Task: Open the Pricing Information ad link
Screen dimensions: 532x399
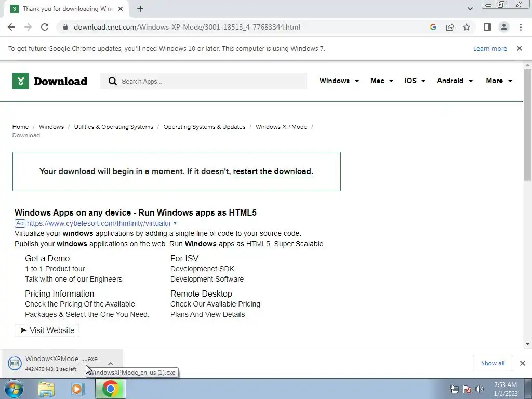Action: 59,294
